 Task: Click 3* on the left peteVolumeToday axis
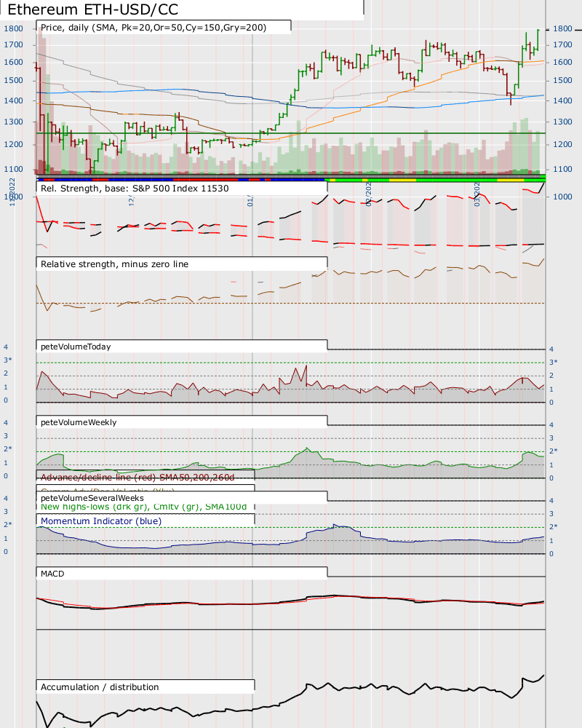point(7,360)
